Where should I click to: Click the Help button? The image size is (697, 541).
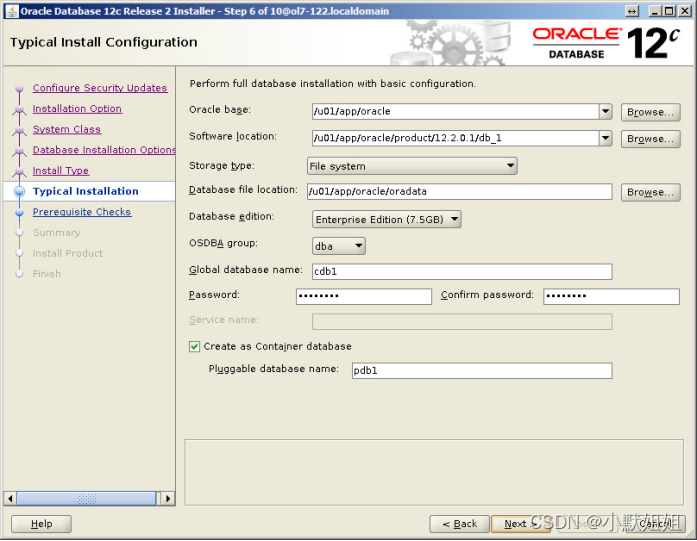coord(41,524)
